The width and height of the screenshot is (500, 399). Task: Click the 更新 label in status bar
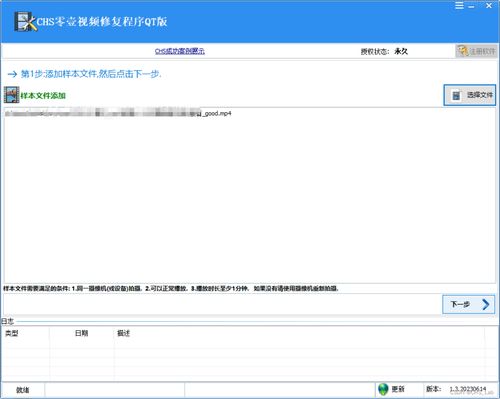[398, 389]
